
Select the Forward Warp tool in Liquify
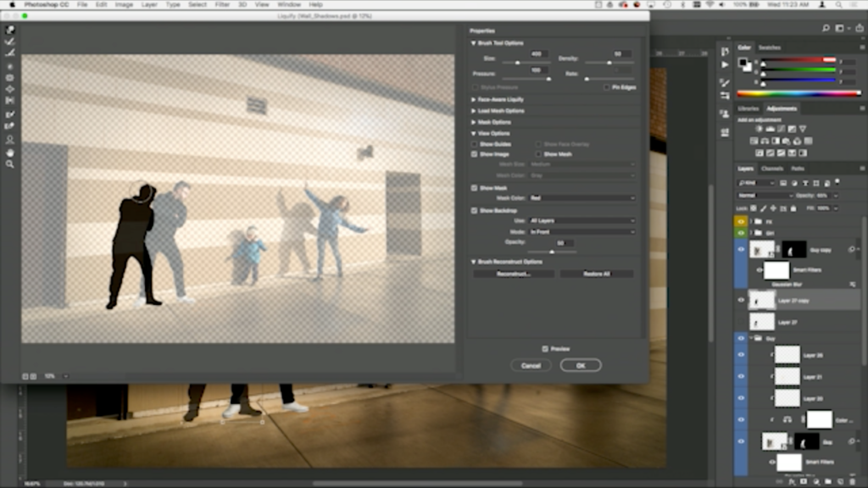pyautogui.click(x=10, y=30)
